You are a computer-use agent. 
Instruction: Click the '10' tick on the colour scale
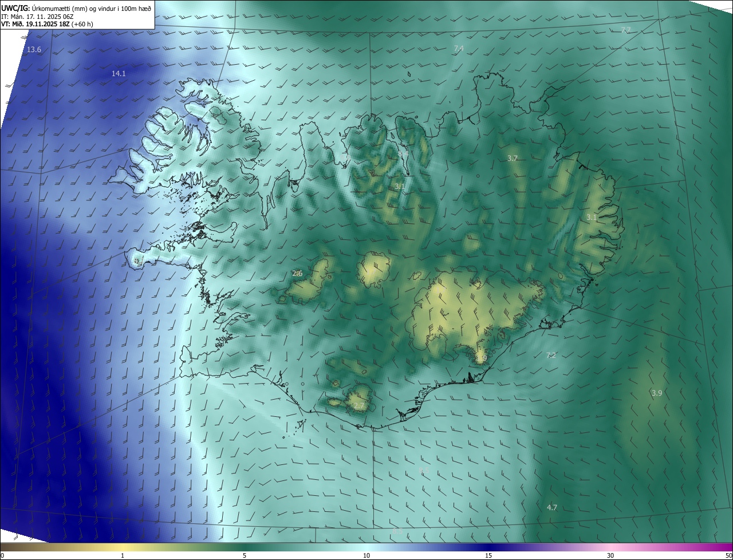coord(366,556)
